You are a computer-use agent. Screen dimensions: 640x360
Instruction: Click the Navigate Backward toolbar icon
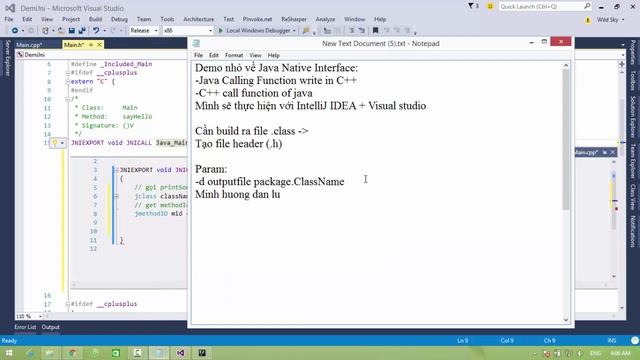[15, 31]
